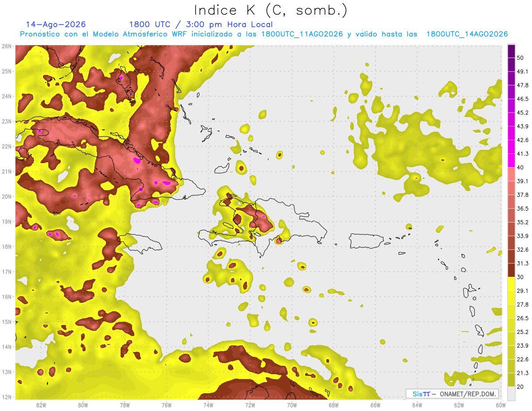Click the colorbar value '45.2'

[522, 113]
